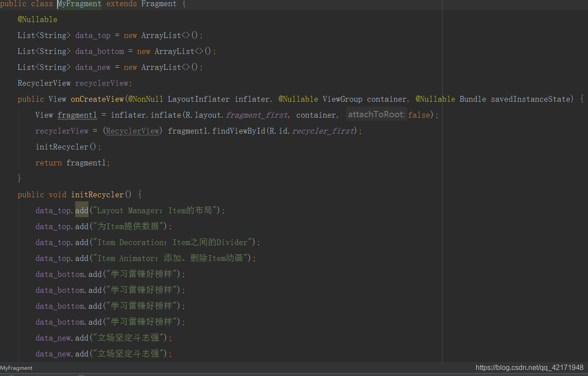Click the last data_new.add line

pos(104,354)
